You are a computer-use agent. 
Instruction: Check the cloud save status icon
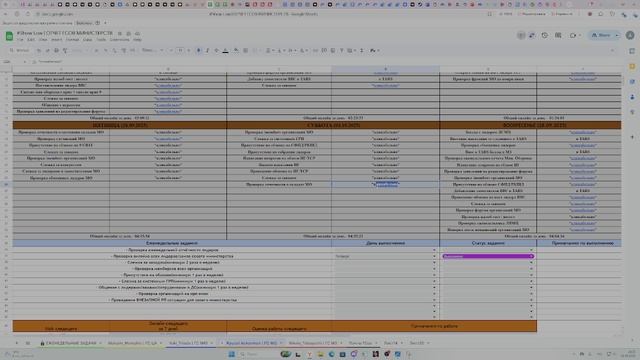tap(138, 33)
